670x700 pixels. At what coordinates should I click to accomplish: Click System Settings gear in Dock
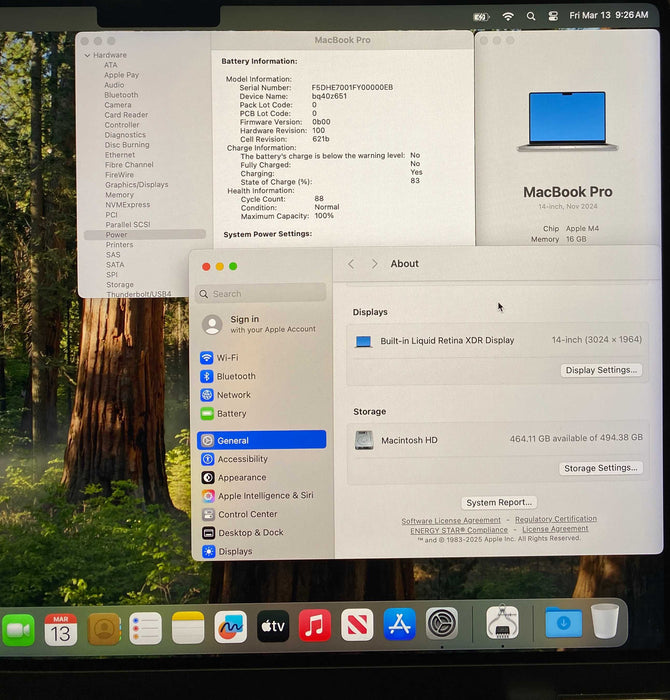[441, 623]
